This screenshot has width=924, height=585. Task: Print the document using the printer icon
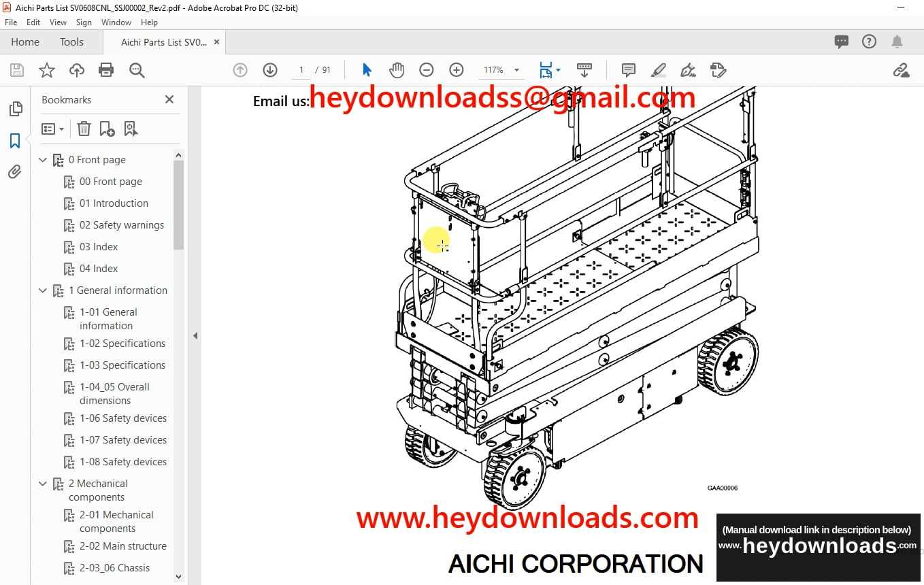106,70
